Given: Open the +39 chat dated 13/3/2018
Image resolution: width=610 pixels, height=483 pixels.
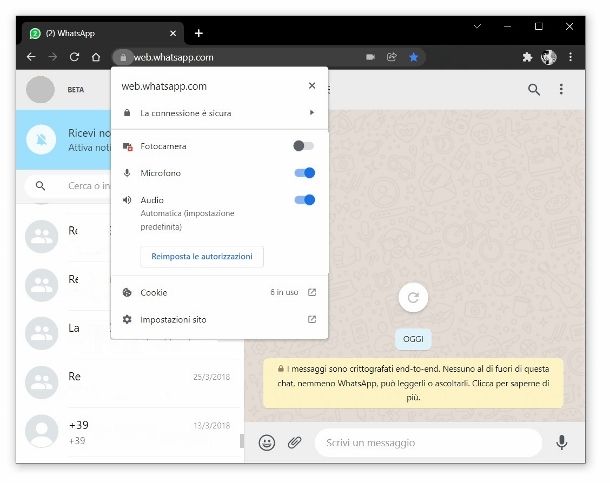Looking at the screenshot, I should tap(128, 432).
